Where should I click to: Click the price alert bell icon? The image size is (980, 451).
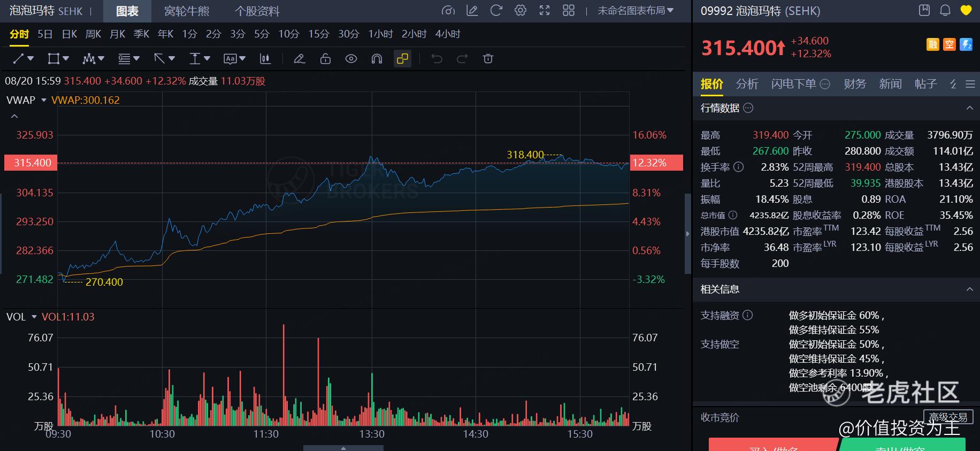coord(945,11)
